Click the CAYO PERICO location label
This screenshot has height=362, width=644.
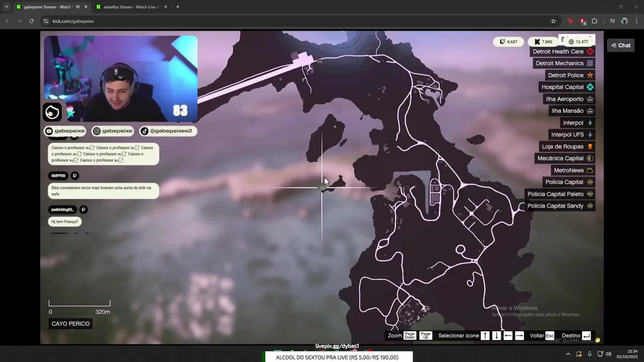(x=70, y=324)
